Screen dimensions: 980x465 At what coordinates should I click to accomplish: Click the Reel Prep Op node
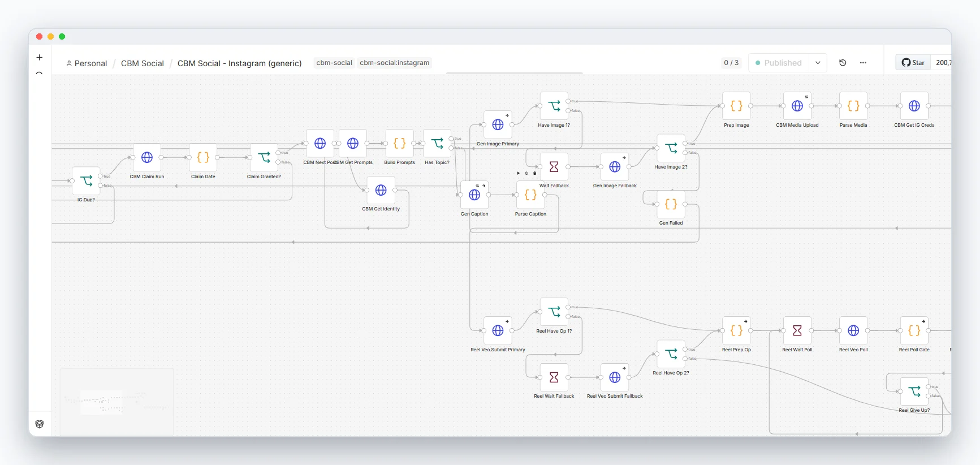point(736,331)
